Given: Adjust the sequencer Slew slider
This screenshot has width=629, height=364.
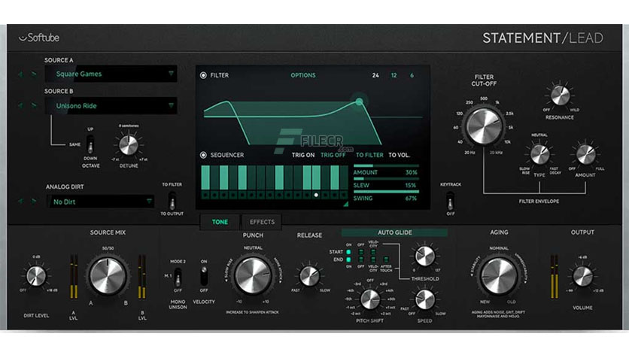Looking at the screenshot, I should pos(386,178).
